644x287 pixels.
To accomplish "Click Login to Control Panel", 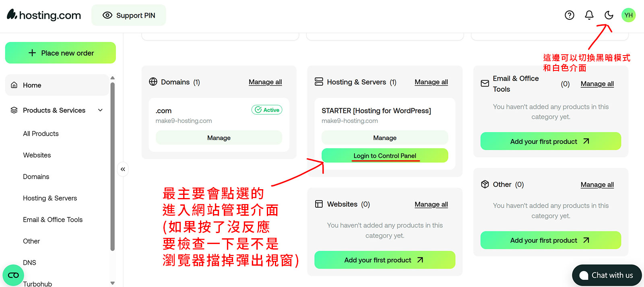I will 385,155.
